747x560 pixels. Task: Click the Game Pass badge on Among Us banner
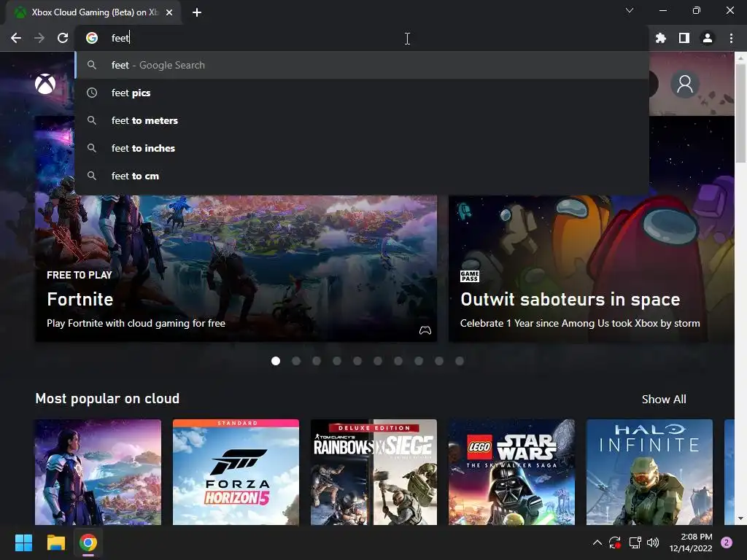point(470,276)
